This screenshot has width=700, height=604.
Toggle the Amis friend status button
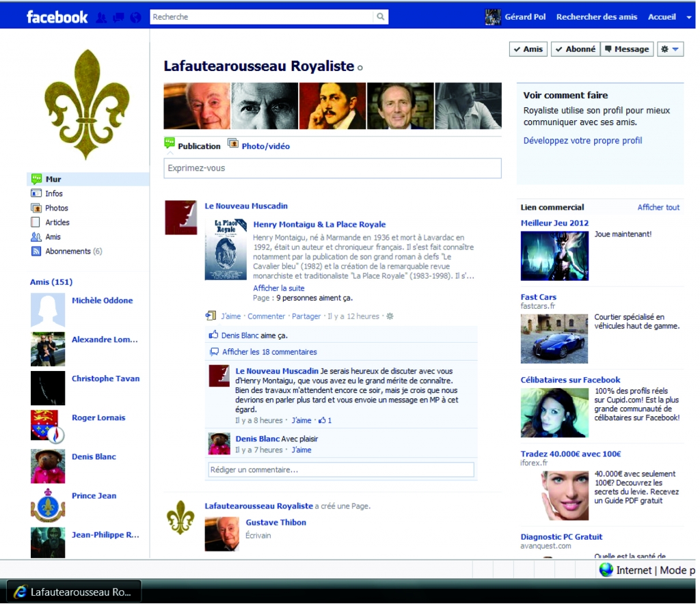coord(528,49)
